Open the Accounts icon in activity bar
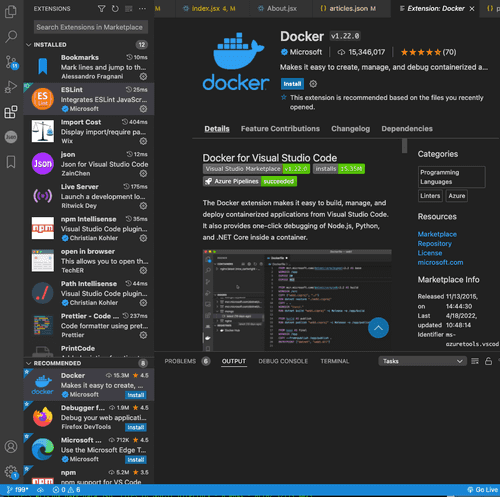Viewport: 500px width, 497px height. [x=11, y=447]
